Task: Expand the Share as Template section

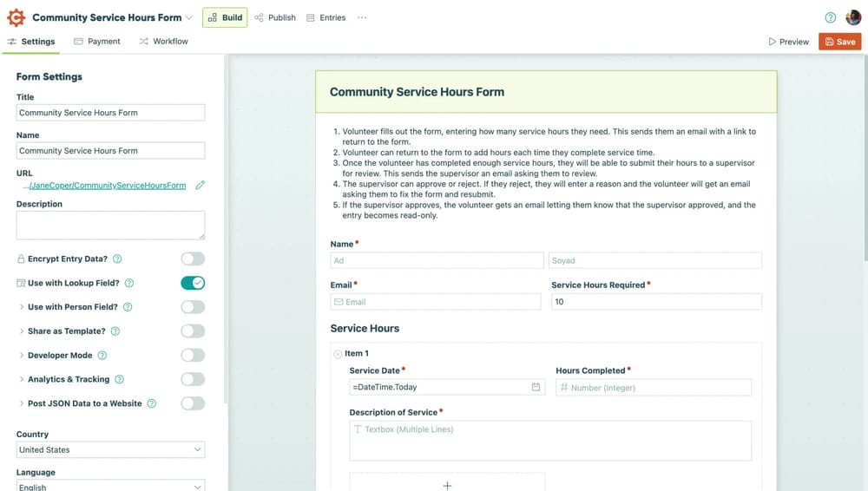Action: (22, 331)
